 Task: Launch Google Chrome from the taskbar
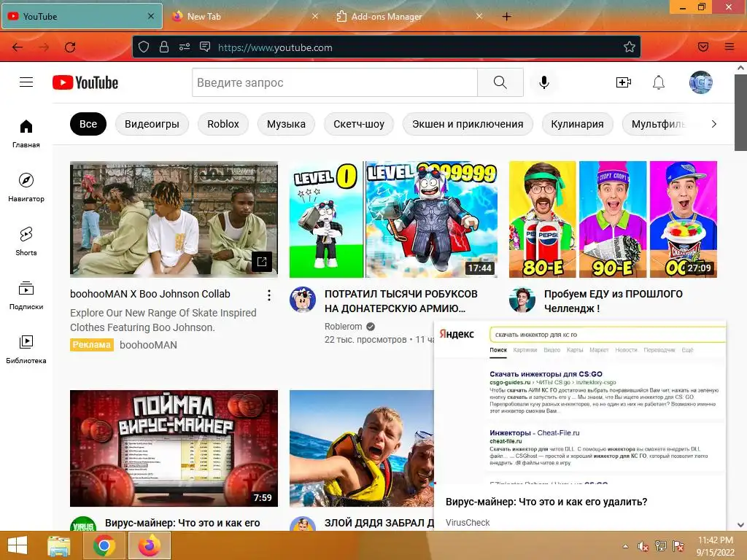tap(104, 545)
